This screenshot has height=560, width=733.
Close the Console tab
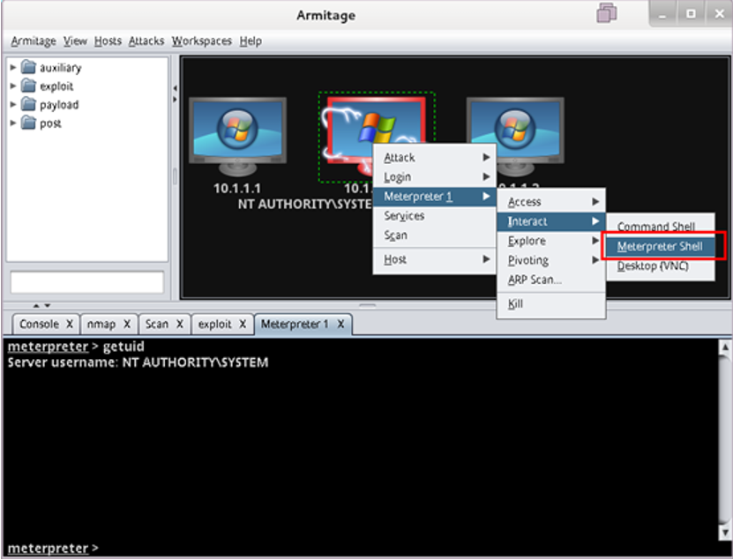(70, 324)
